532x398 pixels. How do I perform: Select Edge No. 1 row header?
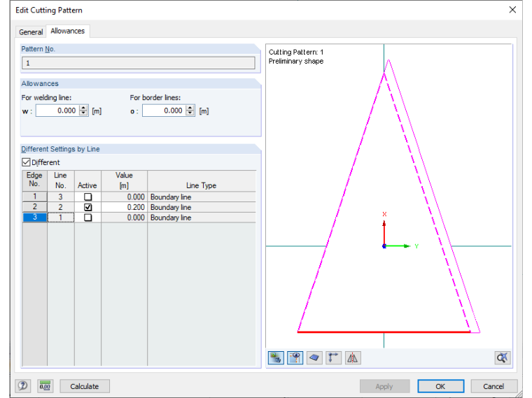pyautogui.click(x=34, y=197)
